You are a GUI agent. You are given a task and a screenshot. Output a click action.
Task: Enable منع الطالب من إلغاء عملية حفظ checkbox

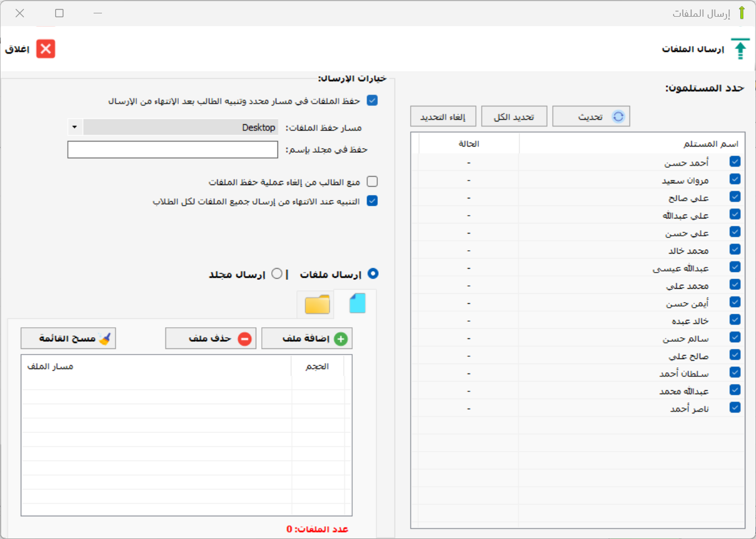tap(372, 182)
